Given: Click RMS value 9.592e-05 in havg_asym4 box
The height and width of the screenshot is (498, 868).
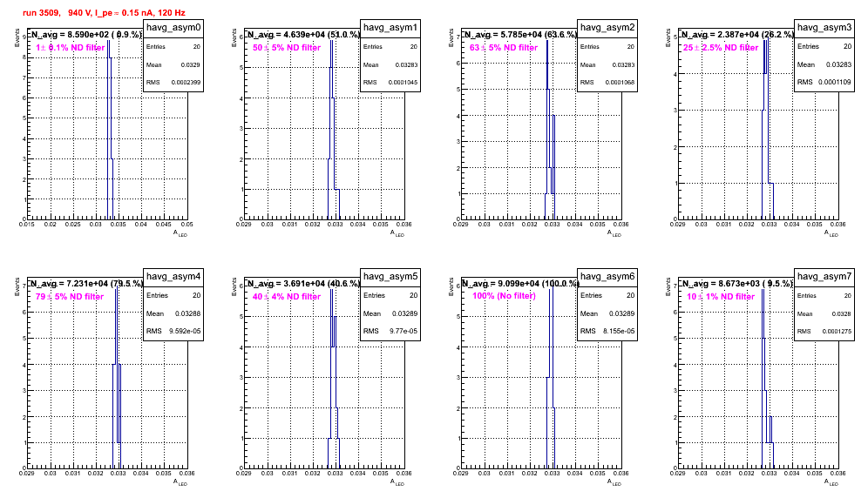Looking at the screenshot, I should coord(185,332).
